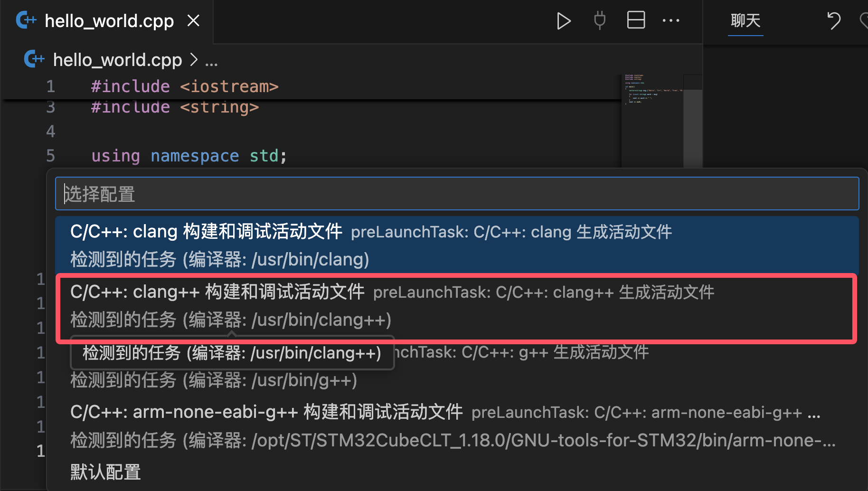Click the C++ file icon in the tab
868x491 pixels.
coord(26,20)
